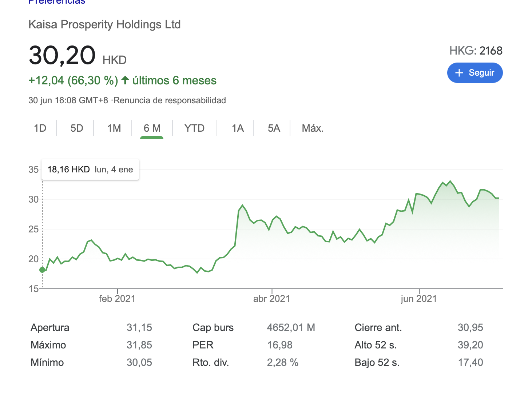
Task: Click the current price 30,20
Action: click(62, 55)
